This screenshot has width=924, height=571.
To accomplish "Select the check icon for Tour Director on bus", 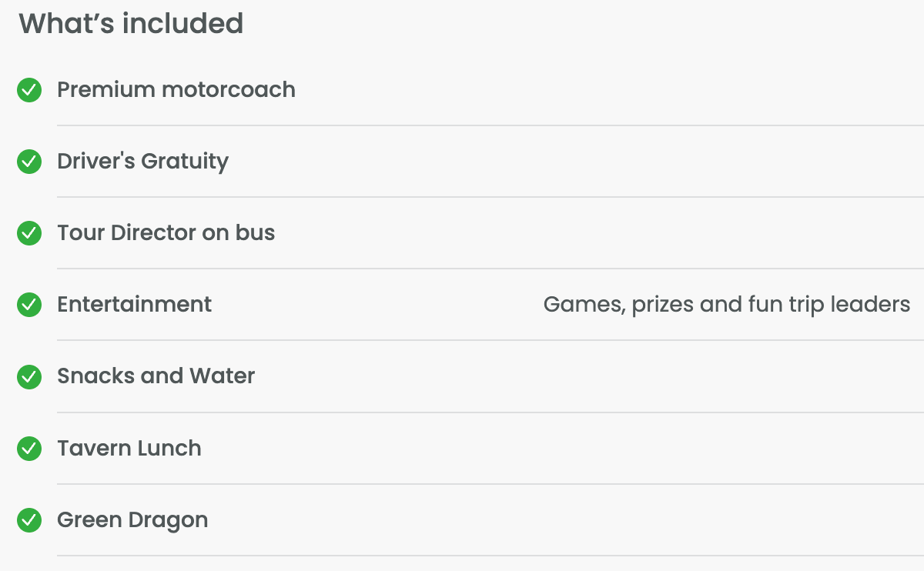I will 29,233.
